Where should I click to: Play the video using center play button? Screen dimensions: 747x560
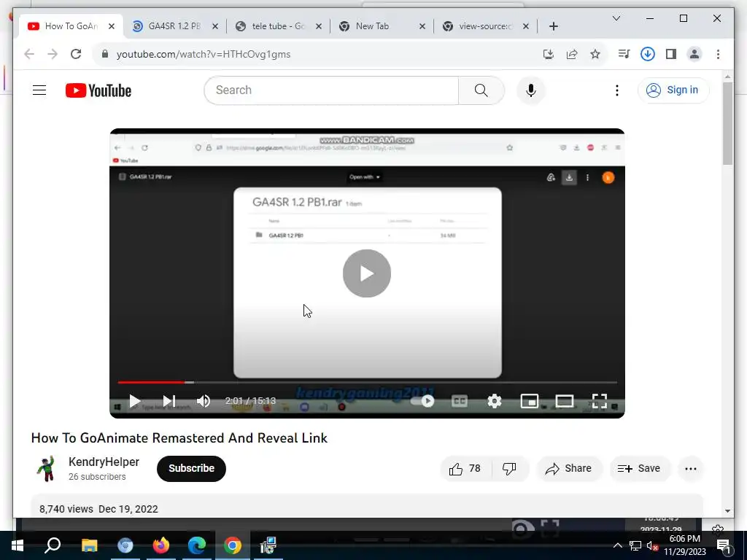click(367, 273)
